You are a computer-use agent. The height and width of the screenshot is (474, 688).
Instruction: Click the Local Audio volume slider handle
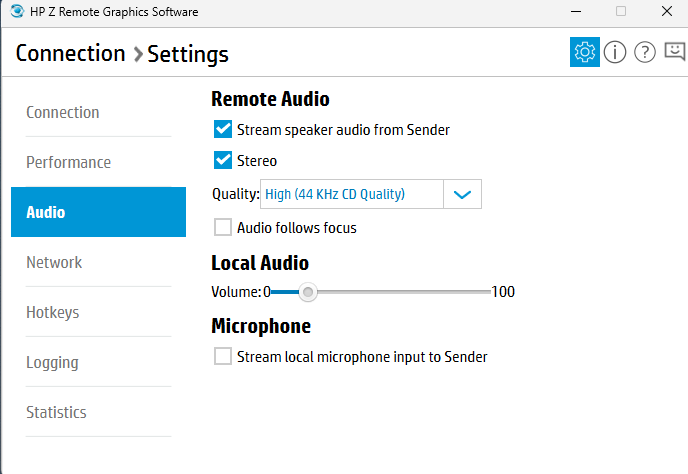click(308, 292)
